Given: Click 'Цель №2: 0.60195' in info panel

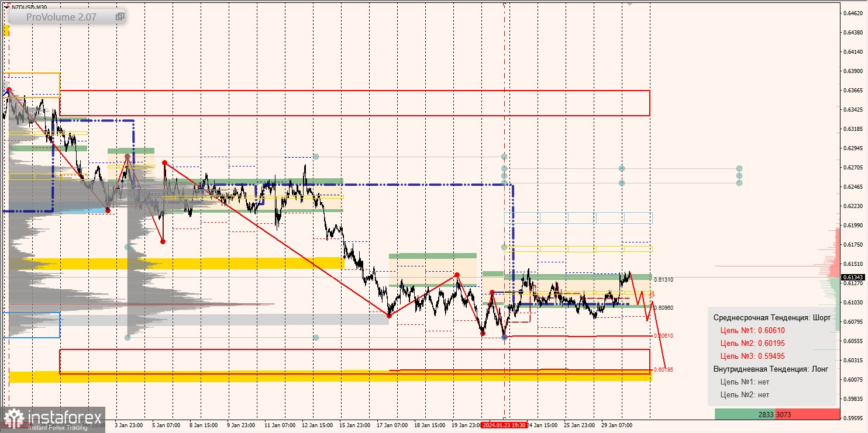Looking at the screenshot, I should (x=753, y=343).
